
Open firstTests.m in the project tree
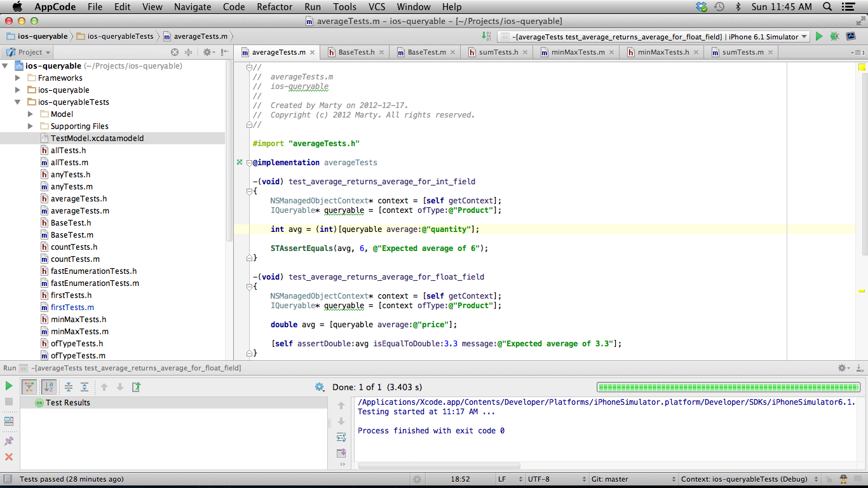point(72,308)
